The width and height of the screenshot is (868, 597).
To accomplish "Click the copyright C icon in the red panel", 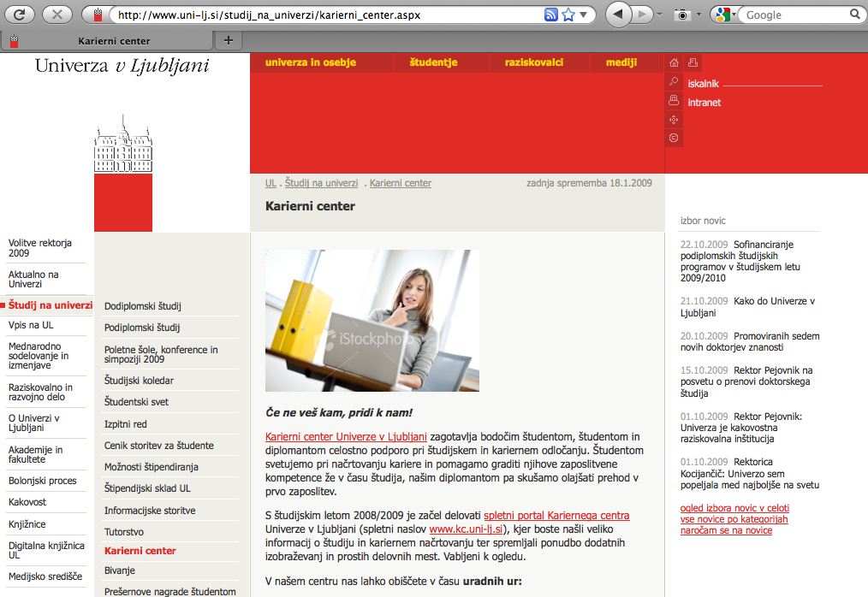I will click(674, 138).
